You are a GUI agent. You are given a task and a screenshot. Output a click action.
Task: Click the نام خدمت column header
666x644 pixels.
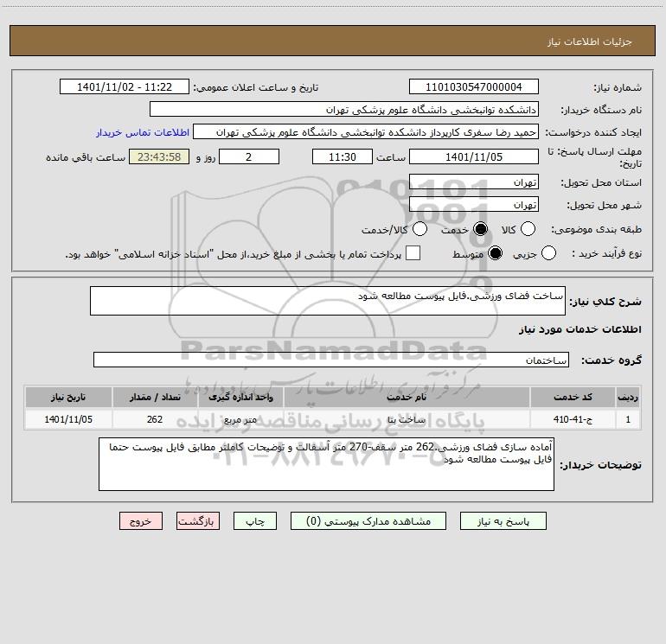click(407, 398)
